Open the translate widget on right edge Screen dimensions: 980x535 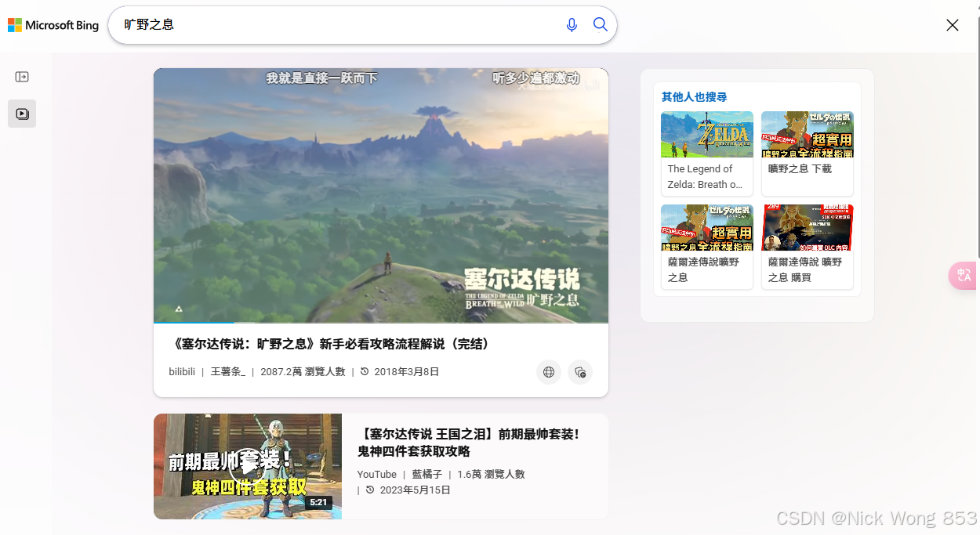pyautogui.click(x=963, y=276)
